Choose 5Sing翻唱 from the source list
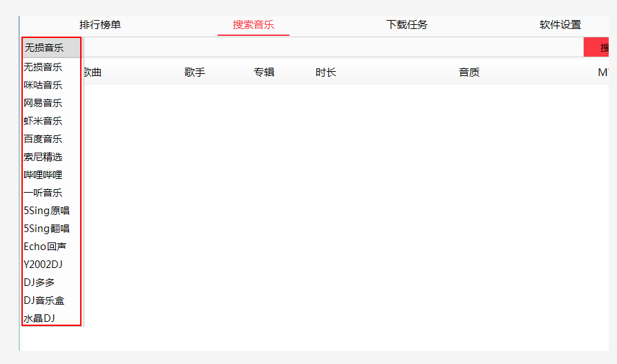 point(46,229)
